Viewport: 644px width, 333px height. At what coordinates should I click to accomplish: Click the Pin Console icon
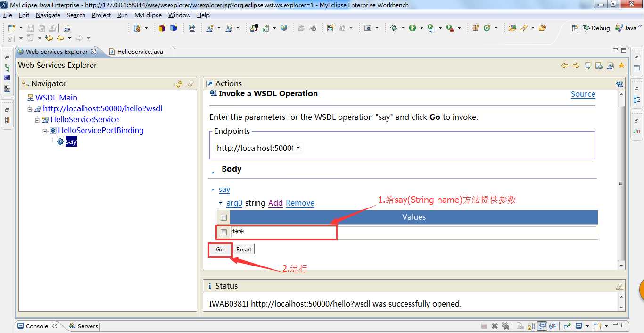pyautogui.click(x=567, y=326)
